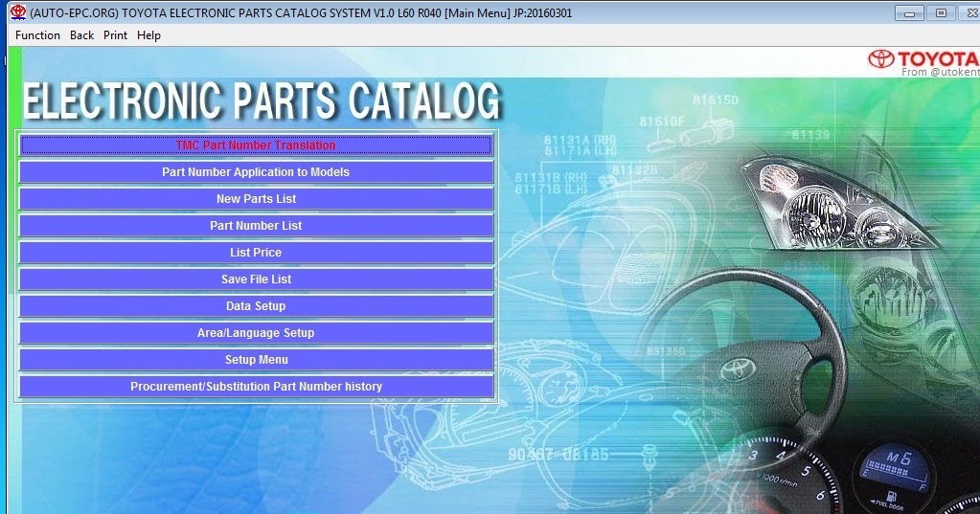Open Procurement/Substitution Part Number history
The image size is (980, 514).
click(x=256, y=387)
